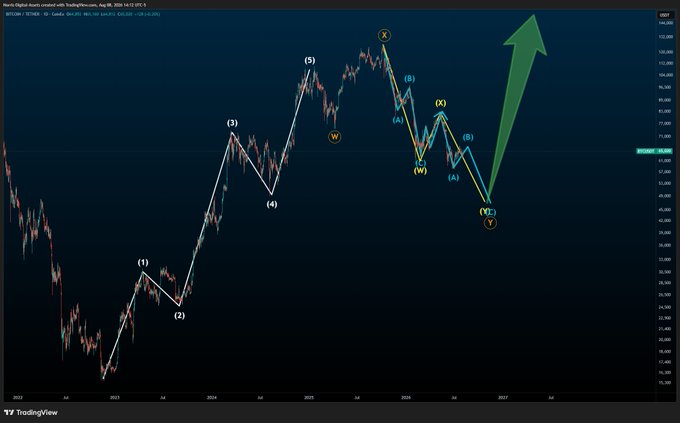
Task: Select the blue (A) label after yellow (X)
Action: click(453, 177)
